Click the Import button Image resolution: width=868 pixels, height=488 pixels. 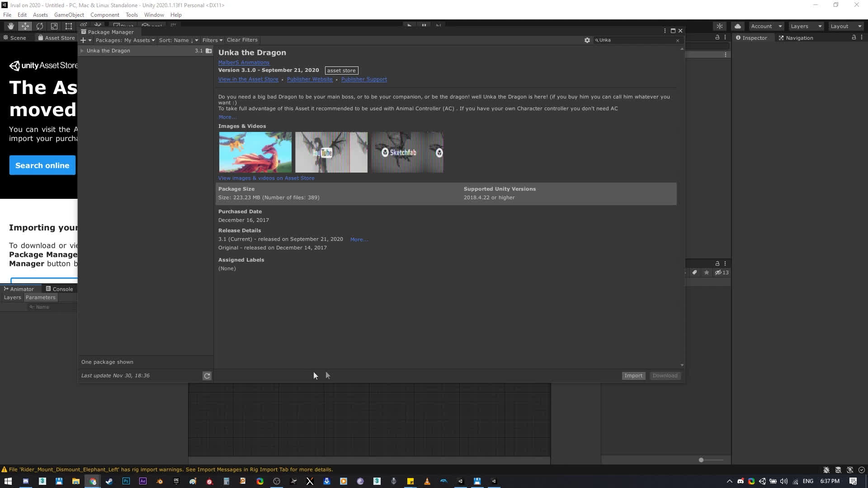633,376
